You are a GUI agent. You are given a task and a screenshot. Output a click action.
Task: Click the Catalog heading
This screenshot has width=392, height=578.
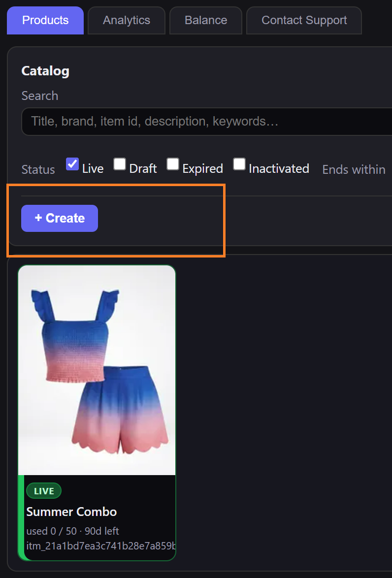coord(45,71)
